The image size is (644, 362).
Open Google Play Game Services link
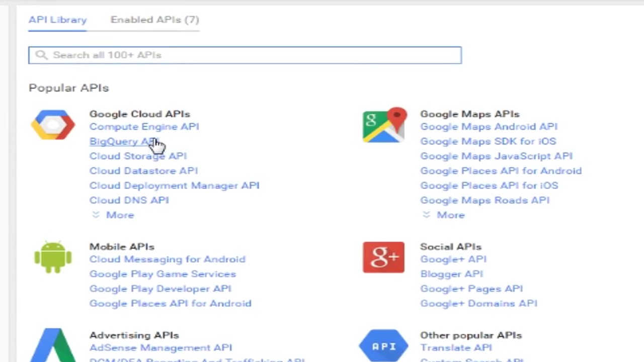[x=163, y=274]
